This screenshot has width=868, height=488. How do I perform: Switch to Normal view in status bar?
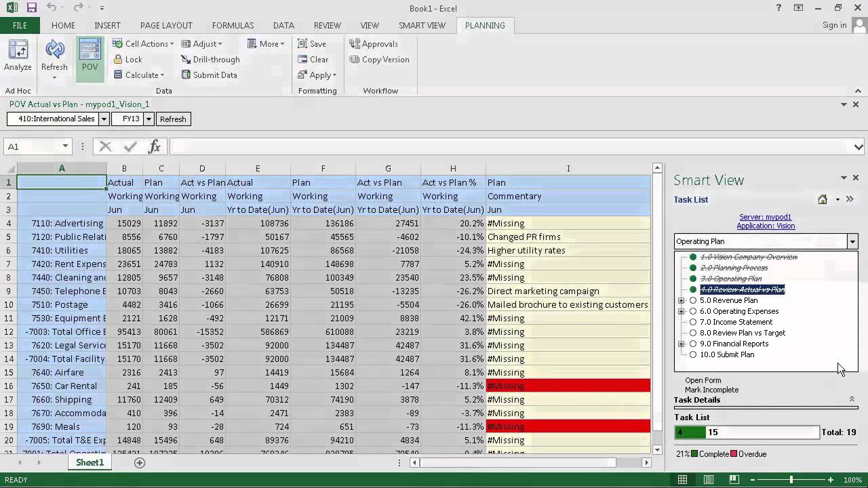(682, 480)
